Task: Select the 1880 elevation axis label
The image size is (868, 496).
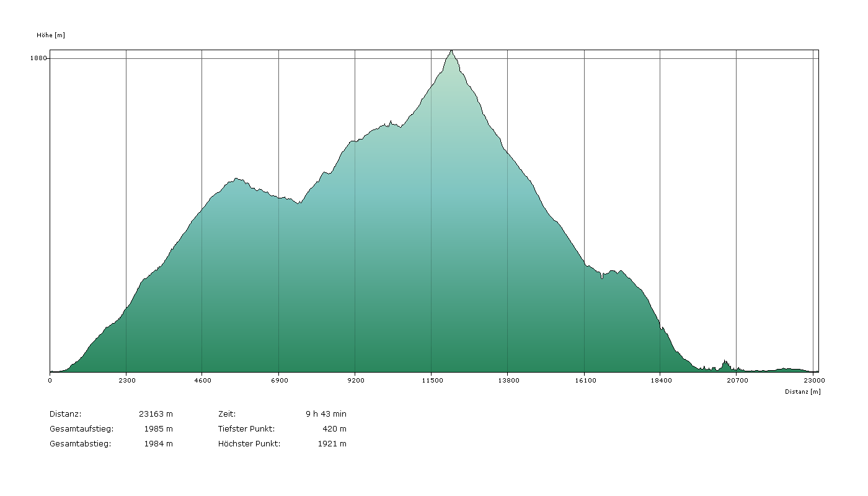Action: point(38,58)
